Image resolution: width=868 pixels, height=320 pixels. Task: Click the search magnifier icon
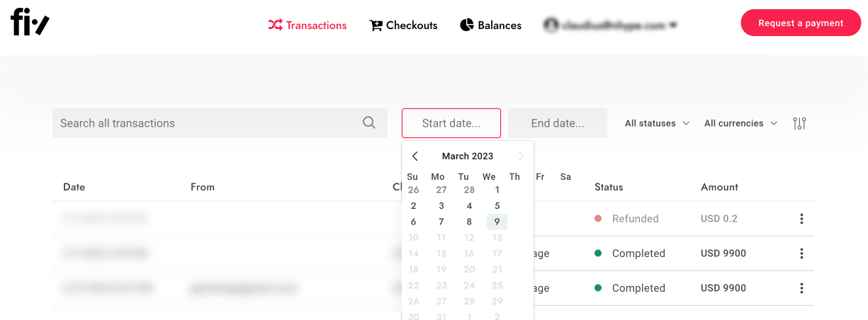tap(369, 122)
